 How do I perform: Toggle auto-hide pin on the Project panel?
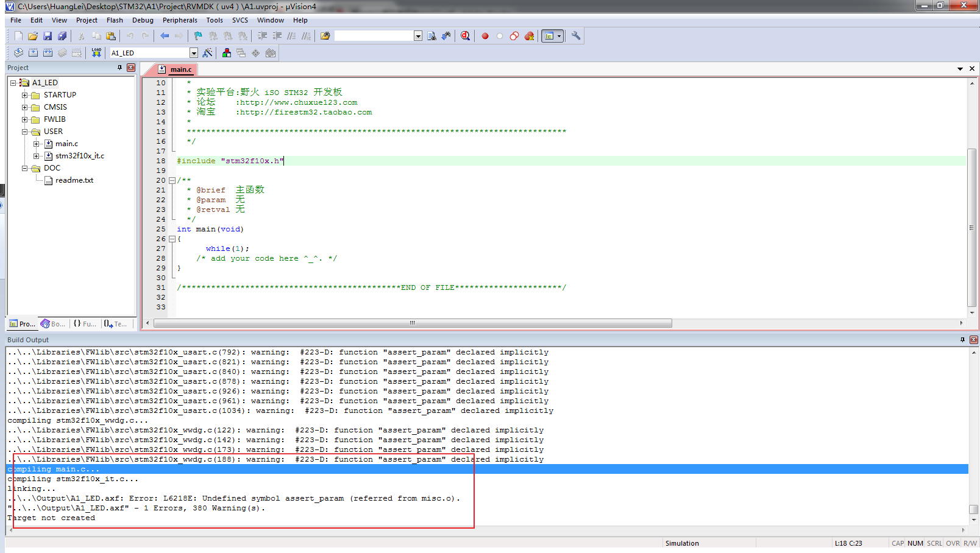coord(119,68)
